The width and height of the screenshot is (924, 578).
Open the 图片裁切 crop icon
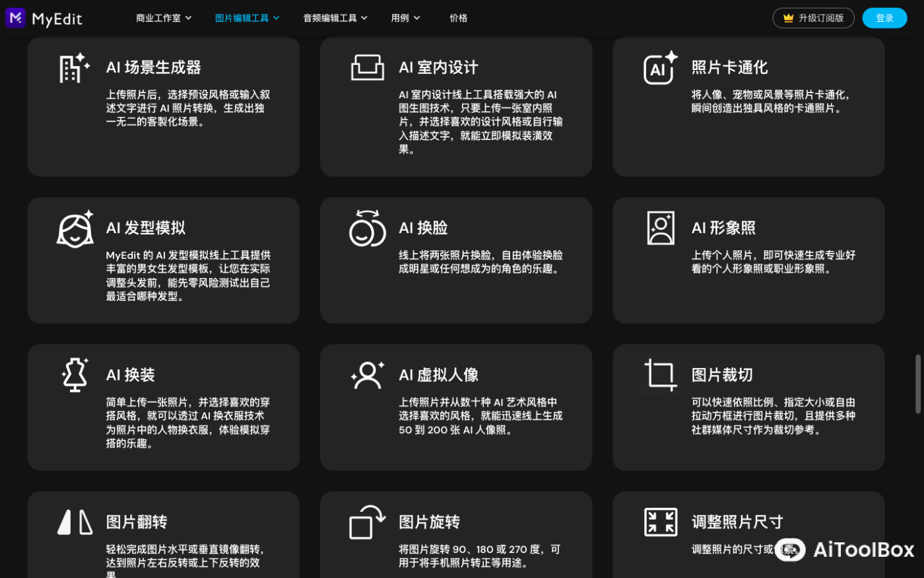click(x=661, y=375)
